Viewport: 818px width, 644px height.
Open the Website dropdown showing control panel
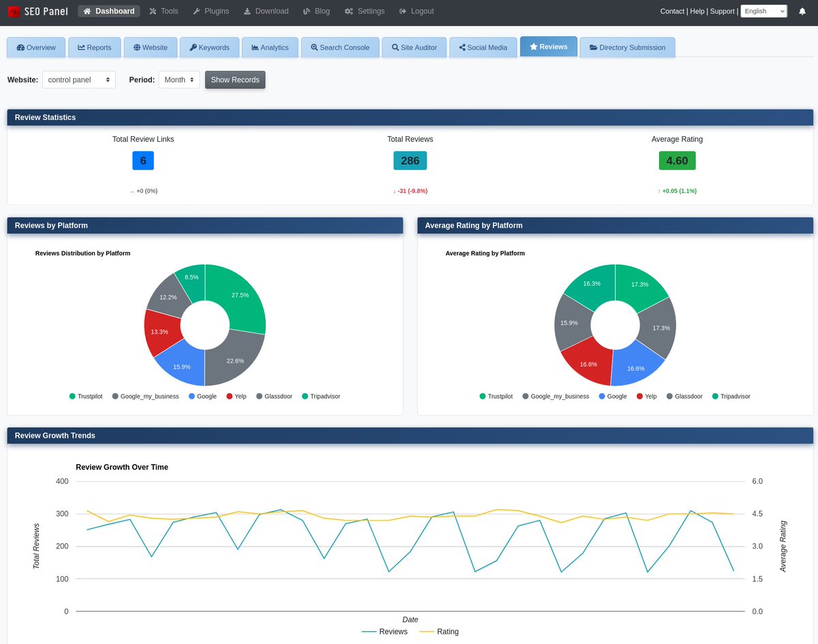tap(79, 80)
